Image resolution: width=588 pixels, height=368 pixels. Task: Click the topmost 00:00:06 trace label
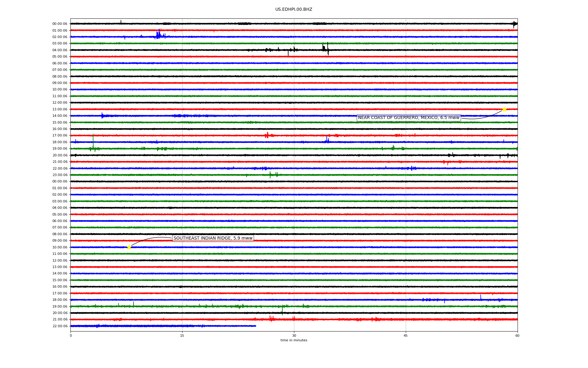click(60, 24)
